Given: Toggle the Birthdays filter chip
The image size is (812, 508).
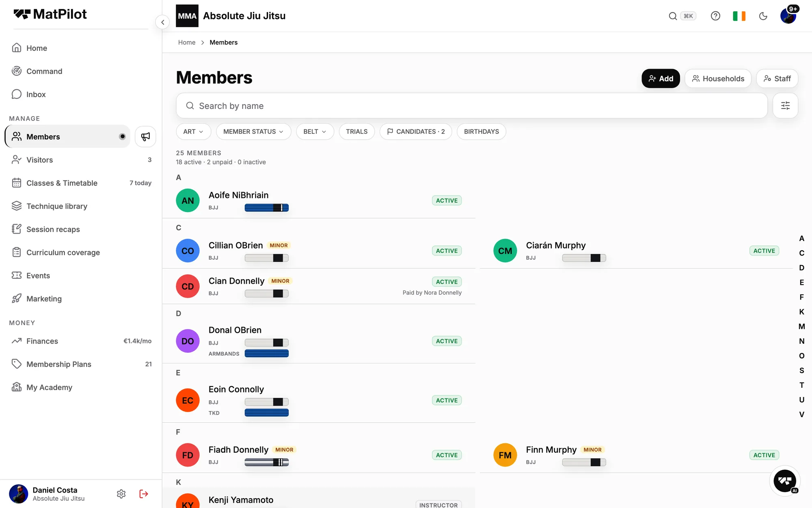Looking at the screenshot, I should 481,132.
